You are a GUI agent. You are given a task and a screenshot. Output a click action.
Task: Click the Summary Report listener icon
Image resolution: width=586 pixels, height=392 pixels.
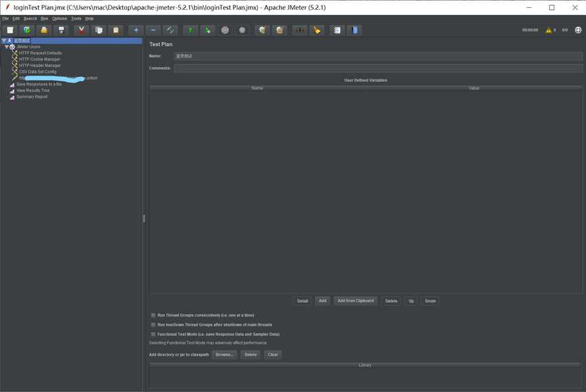click(x=12, y=97)
